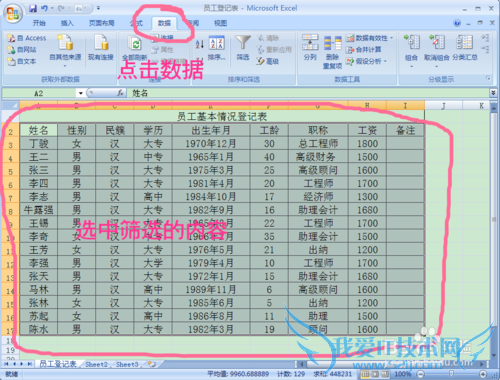Select cell containing 总工程师
The image size is (500, 380).
pos(318,144)
